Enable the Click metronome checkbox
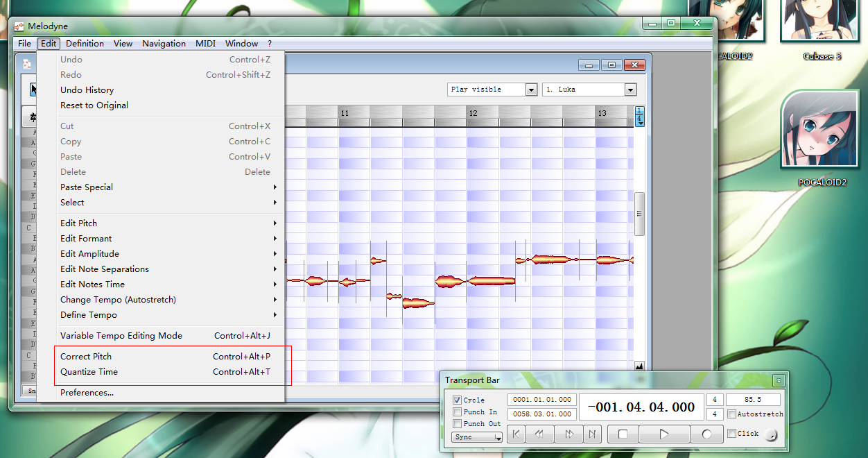868x458 pixels. 731,434
